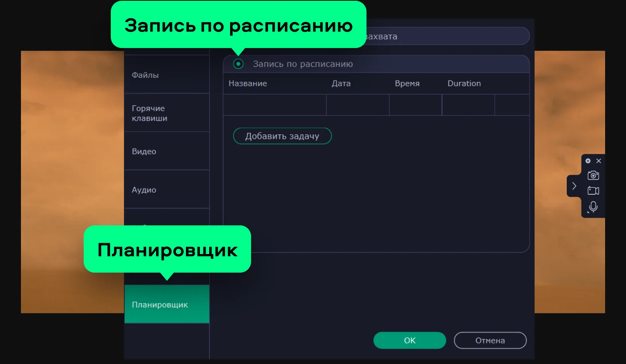Viewport: 626px width, 364px height.
Task: Take a screenshot with camera icon
Action: click(x=593, y=175)
